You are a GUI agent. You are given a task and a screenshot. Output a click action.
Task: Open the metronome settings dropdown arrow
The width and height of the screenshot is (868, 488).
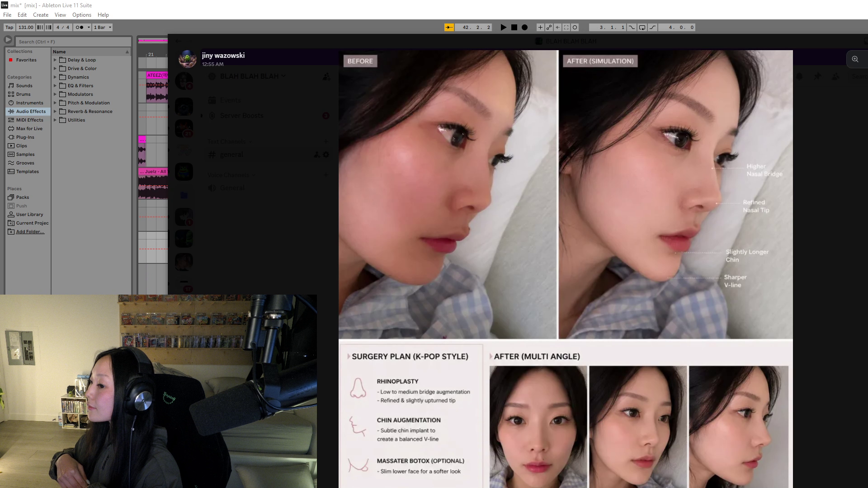(x=89, y=28)
